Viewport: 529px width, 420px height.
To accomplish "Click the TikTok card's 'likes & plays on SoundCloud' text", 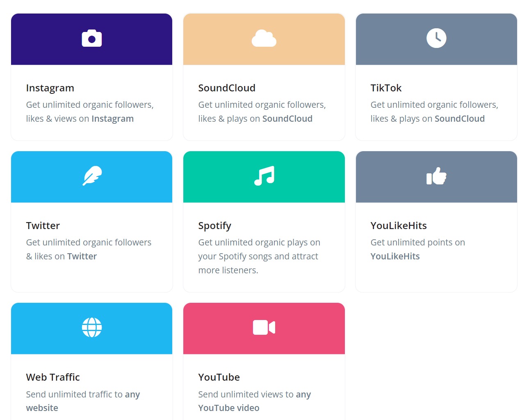I will tap(428, 119).
